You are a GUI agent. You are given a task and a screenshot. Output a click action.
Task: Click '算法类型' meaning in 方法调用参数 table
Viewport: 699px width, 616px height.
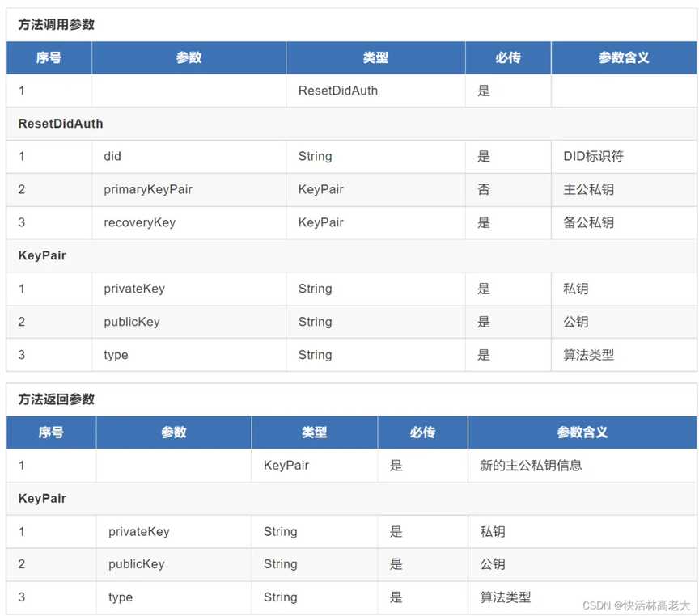pyautogui.click(x=588, y=355)
